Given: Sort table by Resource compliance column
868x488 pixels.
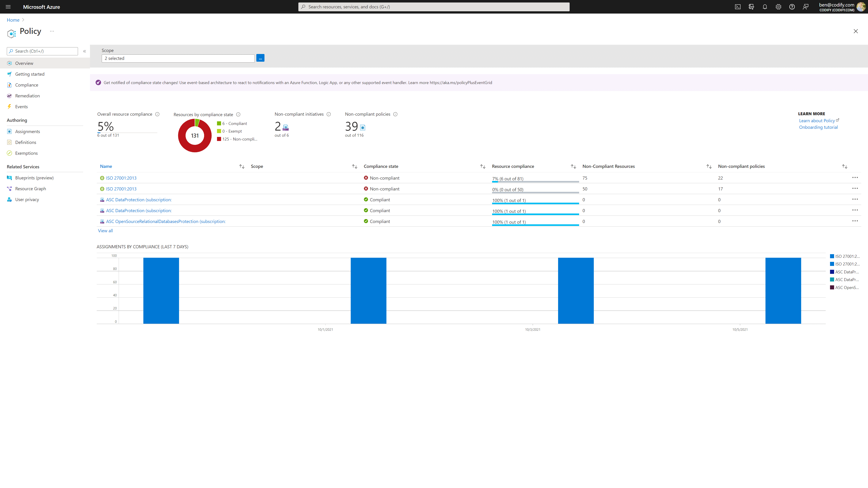Looking at the screenshot, I should coord(573,166).
